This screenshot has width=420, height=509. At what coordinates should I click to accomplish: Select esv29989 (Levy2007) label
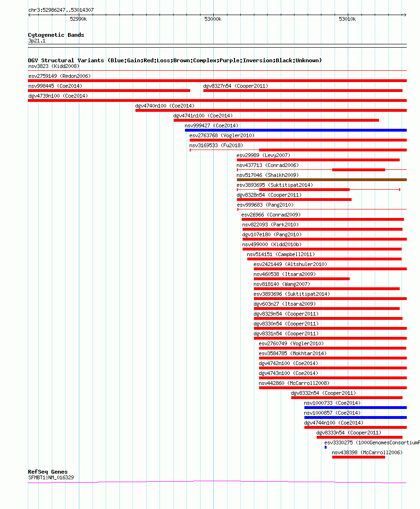(x=263, y=156)
